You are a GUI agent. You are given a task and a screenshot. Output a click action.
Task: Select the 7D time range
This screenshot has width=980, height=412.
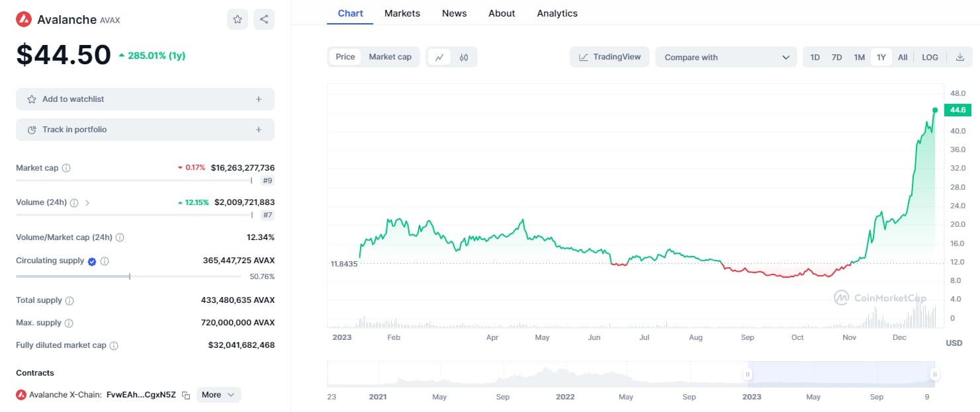(x=836, y=58)
